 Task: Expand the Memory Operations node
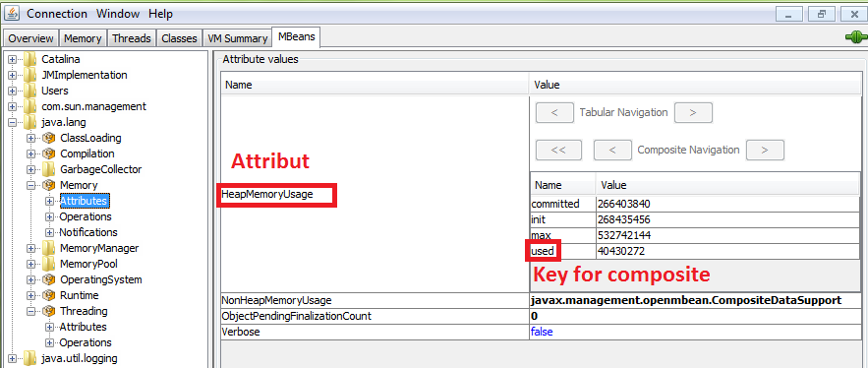click(50, 216)
